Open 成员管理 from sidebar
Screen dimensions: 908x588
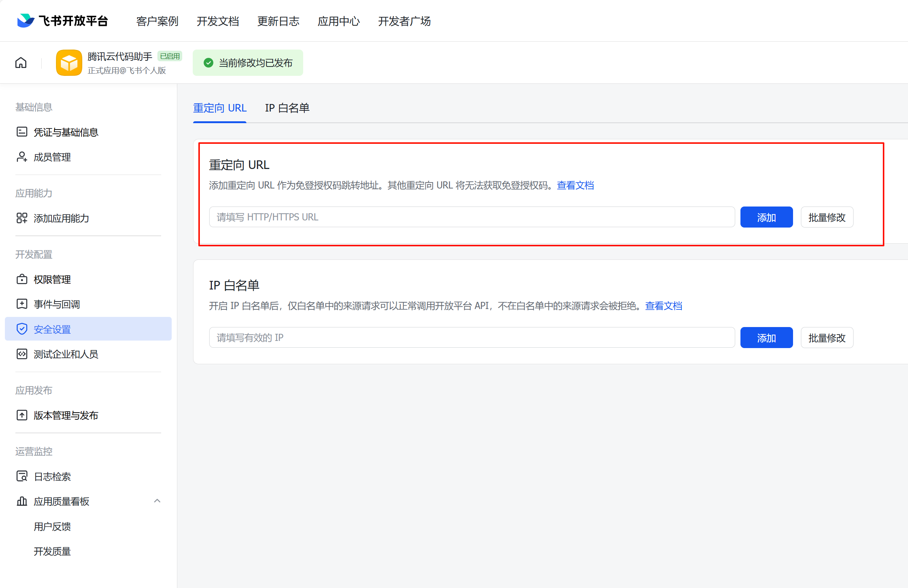coord(52,157)
